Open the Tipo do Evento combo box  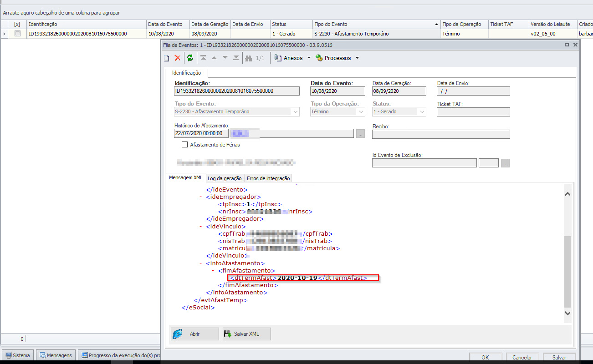coord(296,111)
